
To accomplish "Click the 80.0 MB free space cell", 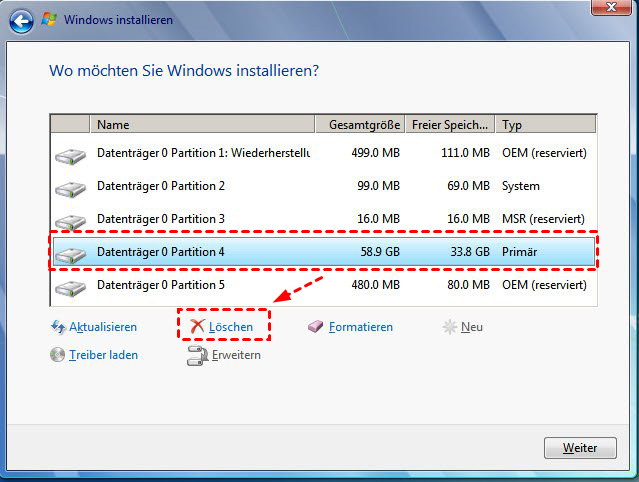I will point(468,285).
